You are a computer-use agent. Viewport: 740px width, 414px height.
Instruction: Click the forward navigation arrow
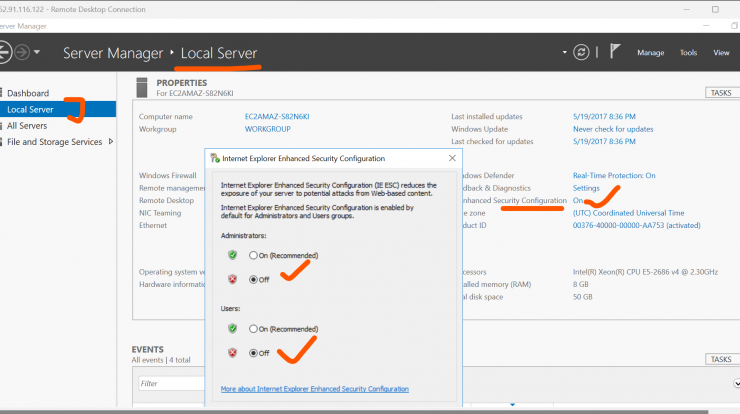point(22,52)
